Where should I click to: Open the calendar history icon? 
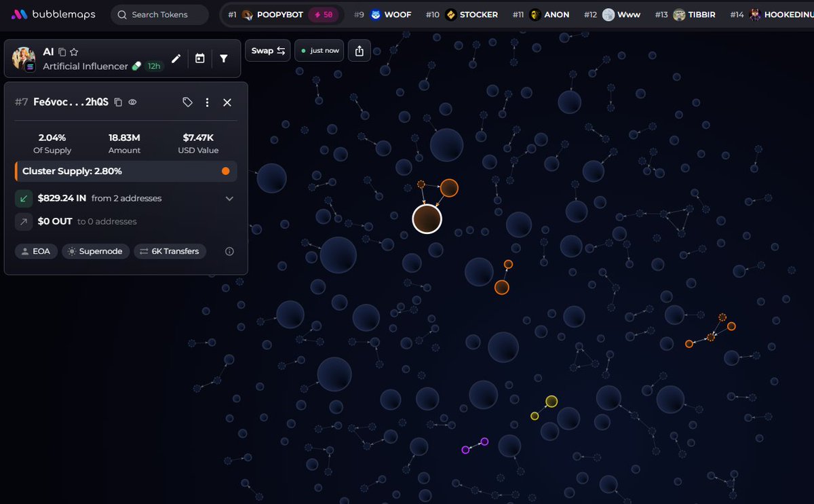(199, 59)
